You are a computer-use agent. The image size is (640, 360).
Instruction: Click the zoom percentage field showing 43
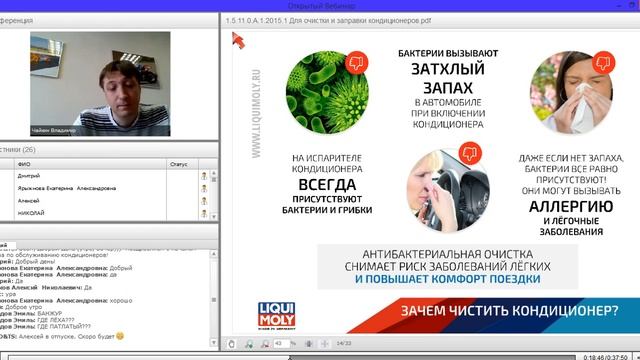(281, 344)
